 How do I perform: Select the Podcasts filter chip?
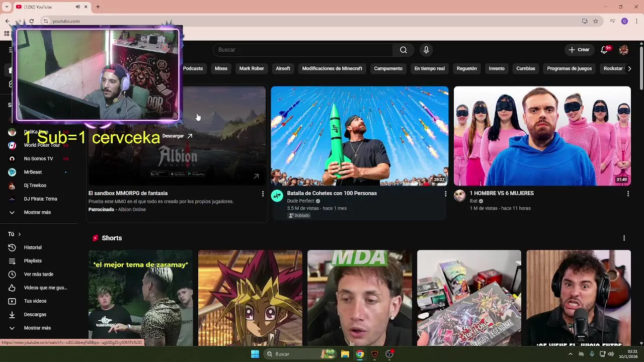click(x=193, y=68)
